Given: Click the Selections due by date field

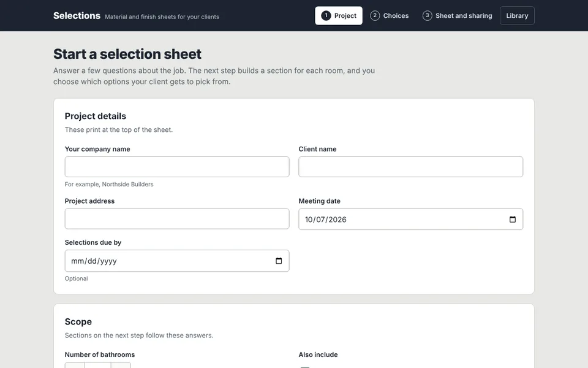Looking at the screenshot, I should (x=177, y=261).
